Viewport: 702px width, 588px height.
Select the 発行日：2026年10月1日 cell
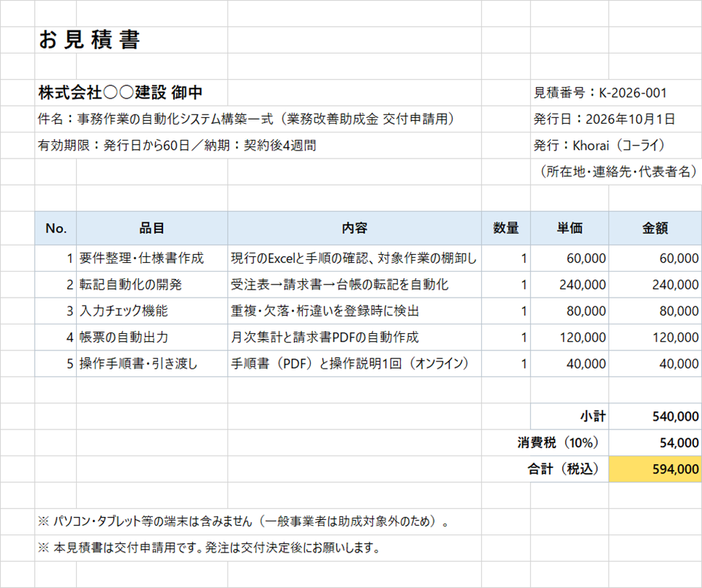(x=604, y=119)
